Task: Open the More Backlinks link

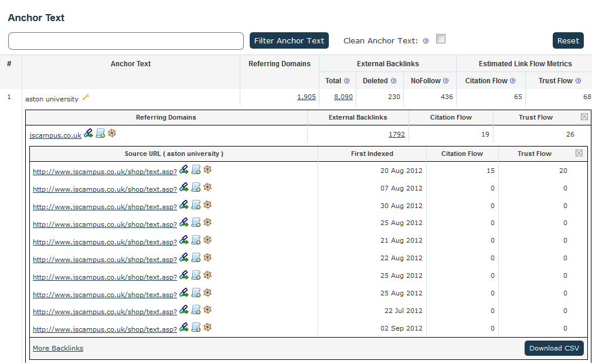Action: click(58, 348)
